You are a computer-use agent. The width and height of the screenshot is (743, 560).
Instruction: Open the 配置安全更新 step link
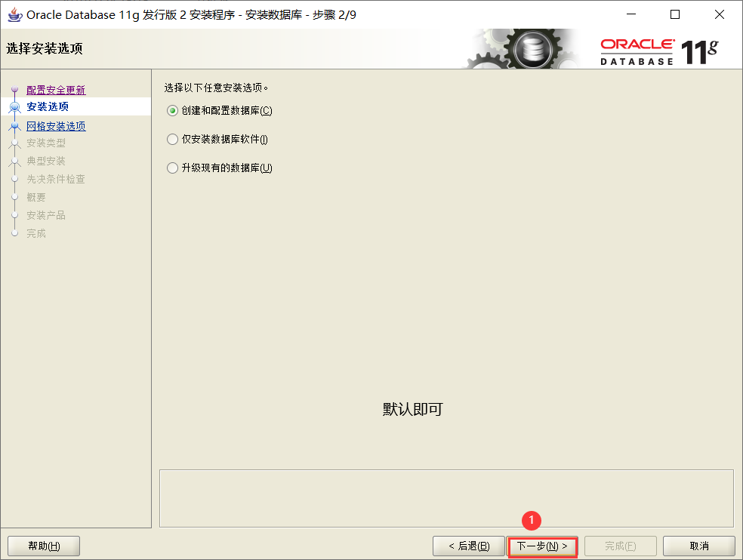(56, 90)
